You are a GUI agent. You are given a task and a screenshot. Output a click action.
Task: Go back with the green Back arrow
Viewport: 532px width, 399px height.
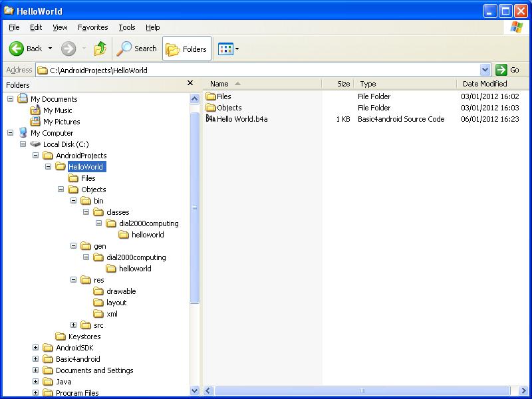tap(16, 49)
